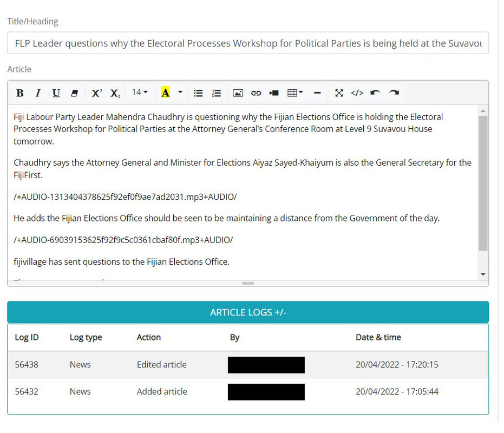Apply italic formatting
This screenshot has width=504, height=433.
[x=38, y=93]
